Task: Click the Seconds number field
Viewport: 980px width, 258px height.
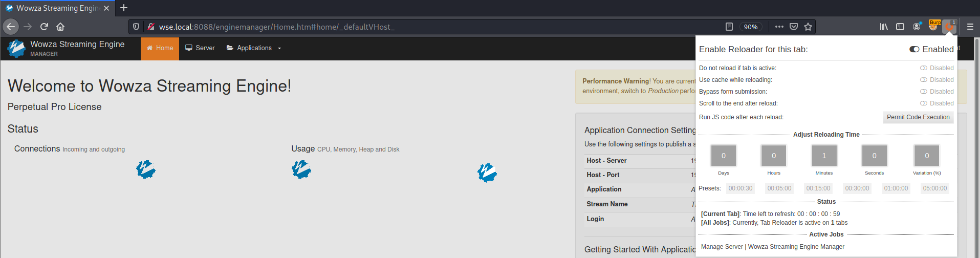Action: 874,156
